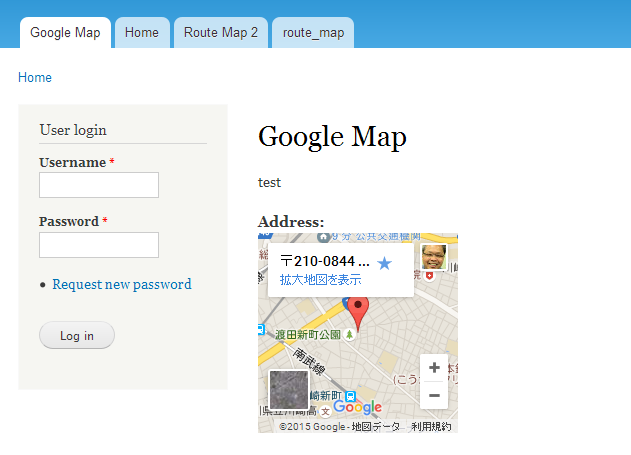Click the public transit icon at map top
Screen dimensions: 631x455
pos(323,237)
